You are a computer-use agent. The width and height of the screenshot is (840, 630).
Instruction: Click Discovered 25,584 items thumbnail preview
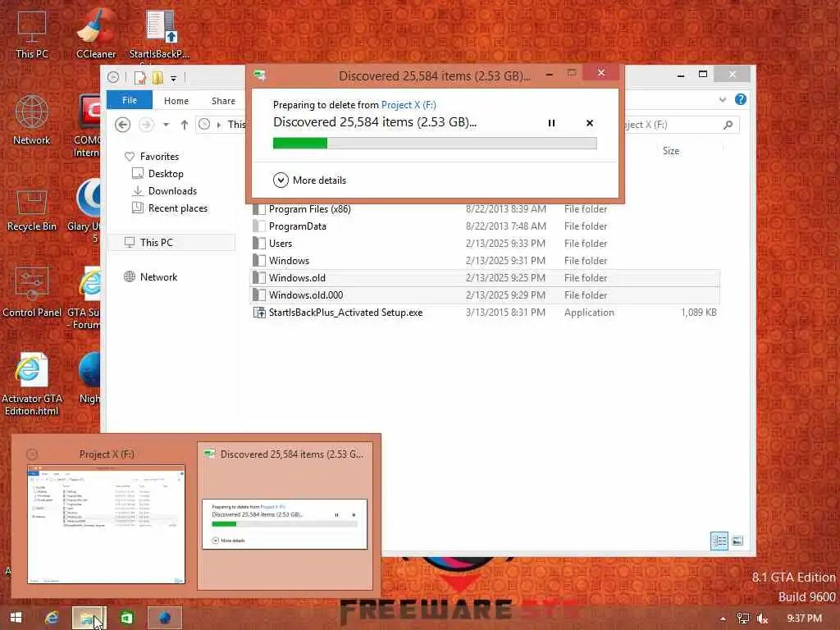(x=285, y=517)
